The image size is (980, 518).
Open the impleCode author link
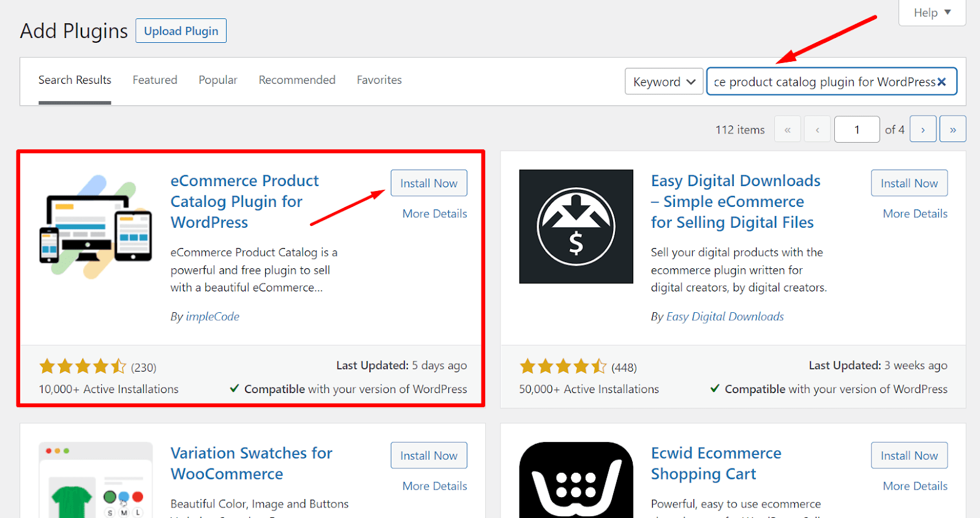point(213,317)
